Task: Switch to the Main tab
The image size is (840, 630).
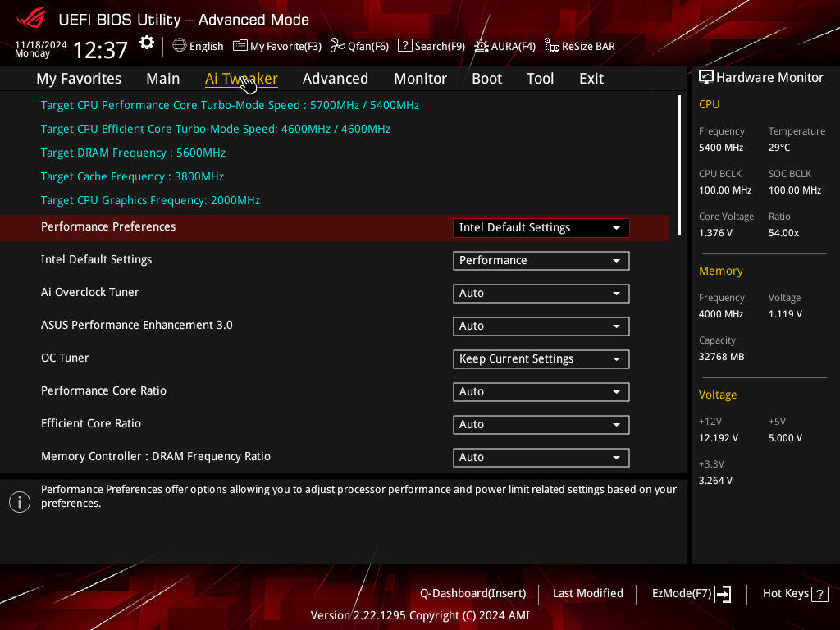Action: click(x=163, y=79)
